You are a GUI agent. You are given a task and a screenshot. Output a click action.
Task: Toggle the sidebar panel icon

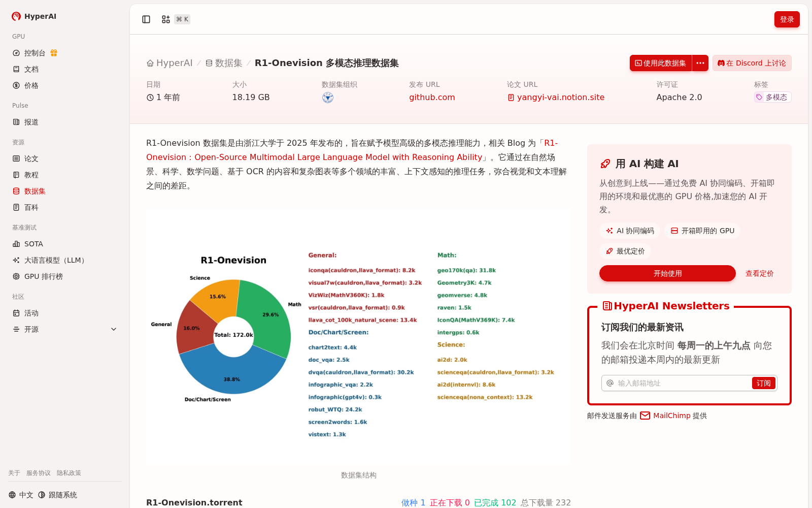click(x=146, y=19)
